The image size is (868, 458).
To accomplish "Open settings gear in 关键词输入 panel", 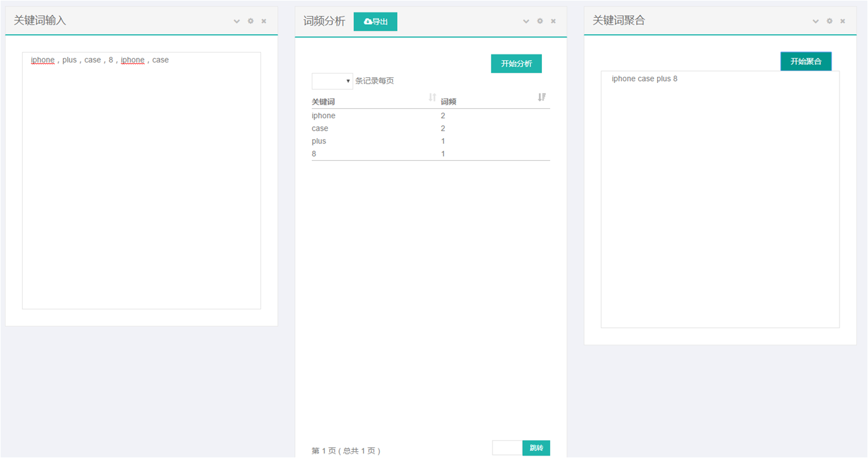I will pyautogui.click(x=251, y=21).
